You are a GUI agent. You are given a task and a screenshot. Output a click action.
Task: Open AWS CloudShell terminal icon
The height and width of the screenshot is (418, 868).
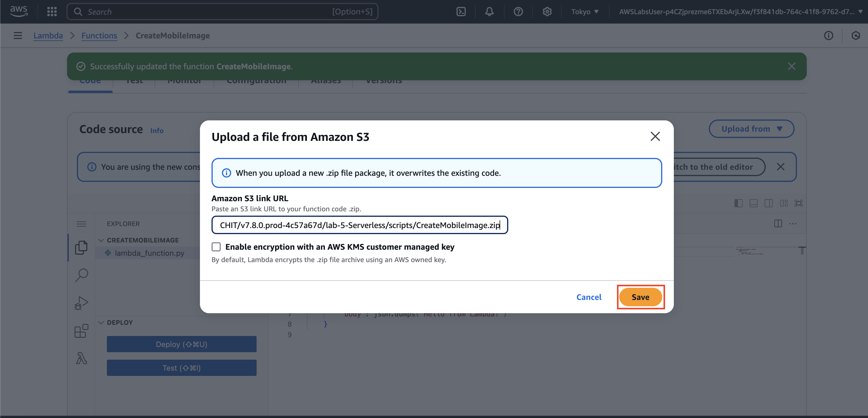(461, 12)
